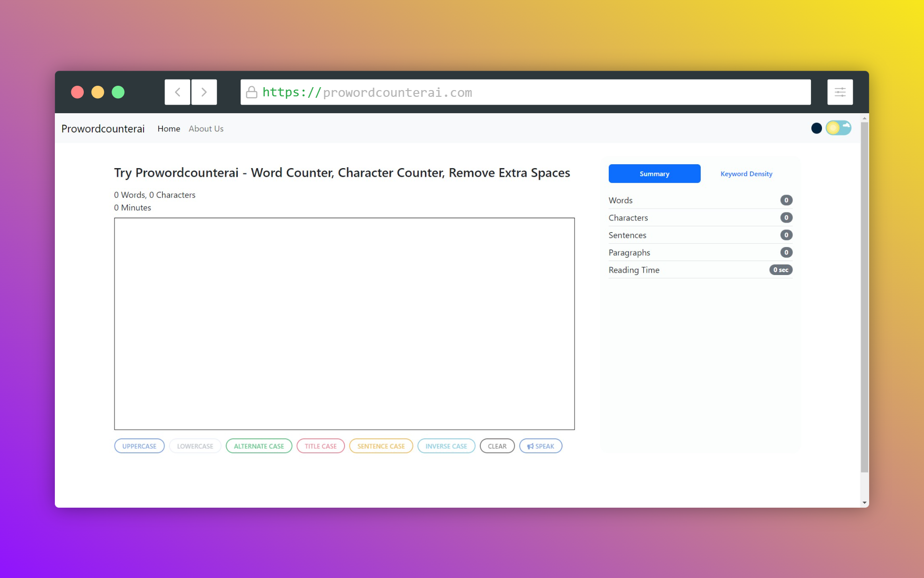Screen dimensions: 924x578
Task: Convert text with UPPERCASE button
Action: click(x=139, y=446)
